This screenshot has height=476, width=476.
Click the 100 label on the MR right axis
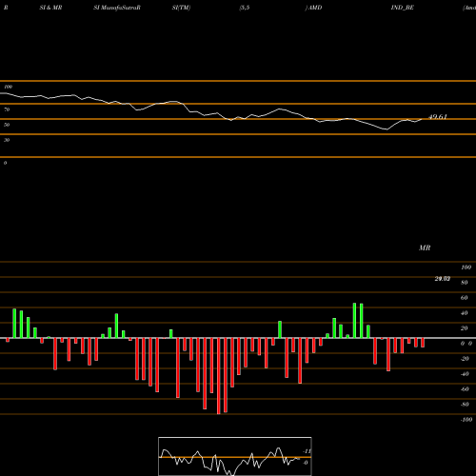(466, 268)
